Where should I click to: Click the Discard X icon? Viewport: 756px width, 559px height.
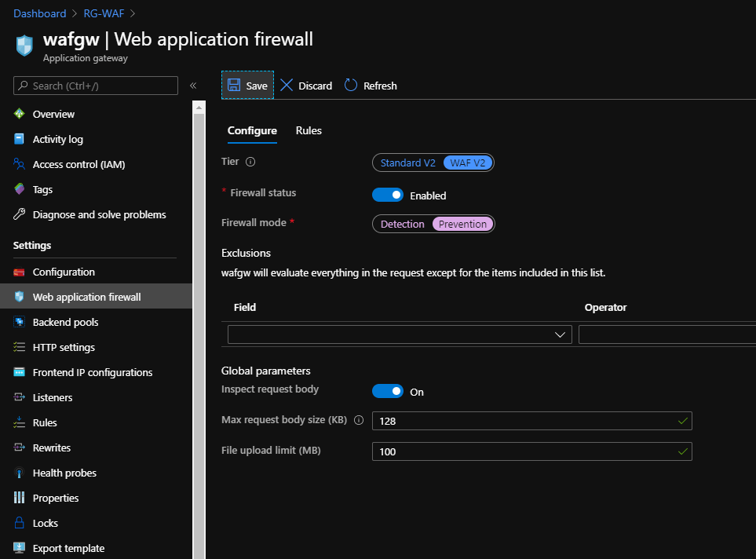pyautogui.click(x=287, y=85)
